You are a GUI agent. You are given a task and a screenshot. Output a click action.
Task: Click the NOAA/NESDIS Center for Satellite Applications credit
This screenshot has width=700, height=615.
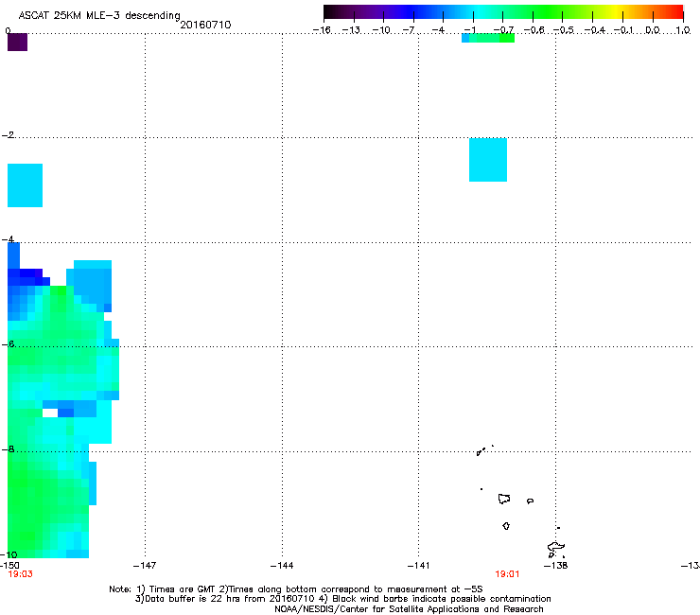click(409, 609)
